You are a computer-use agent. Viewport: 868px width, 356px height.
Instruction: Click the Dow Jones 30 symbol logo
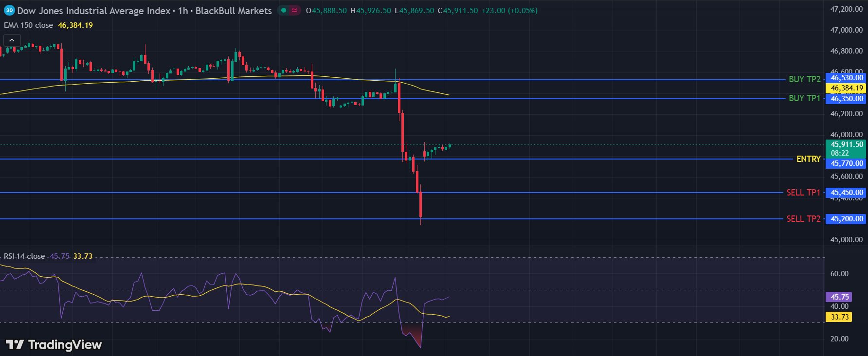pyautogui.click(x=9, y=10)
